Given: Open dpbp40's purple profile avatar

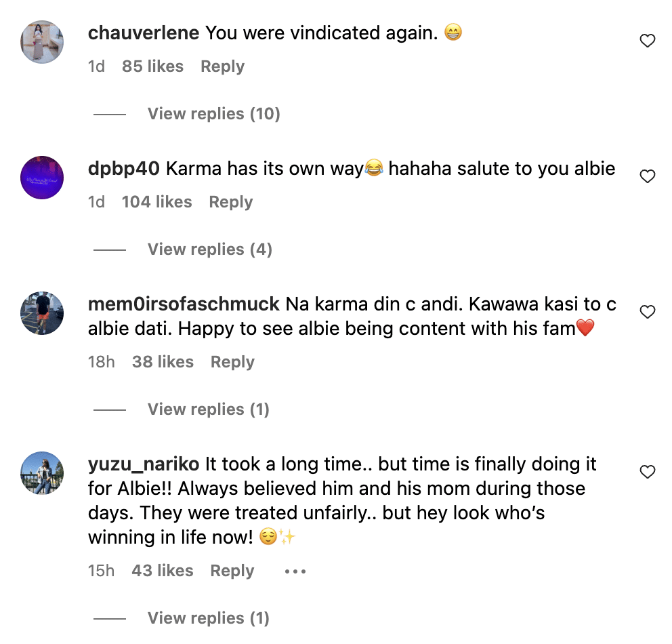Looking at the screenshot, I should 42,178.
